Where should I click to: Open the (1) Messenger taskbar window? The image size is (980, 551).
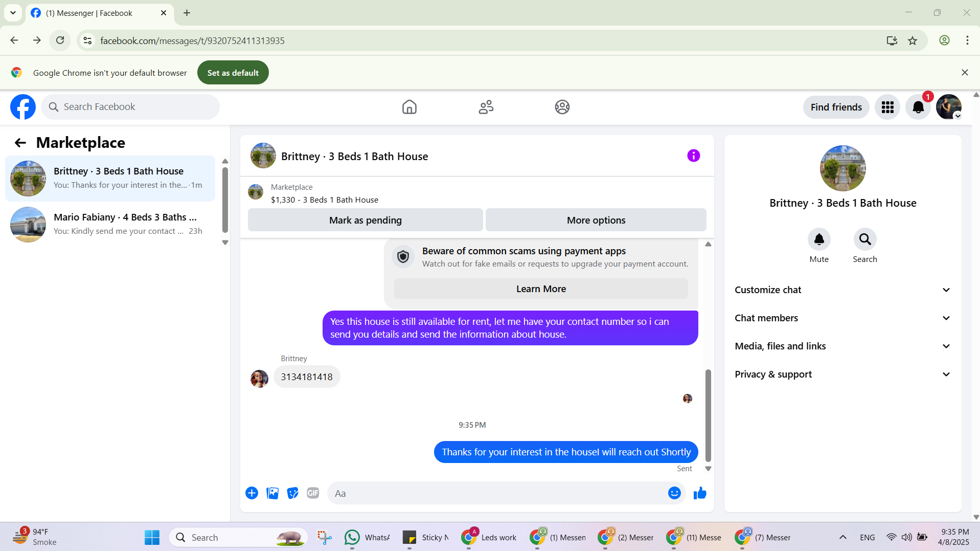click(x=558, y=537)
